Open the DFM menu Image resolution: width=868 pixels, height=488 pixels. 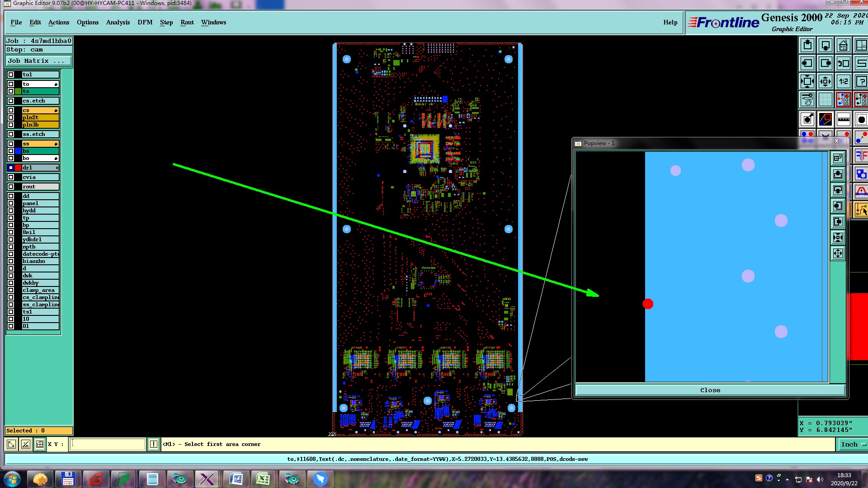145,22
